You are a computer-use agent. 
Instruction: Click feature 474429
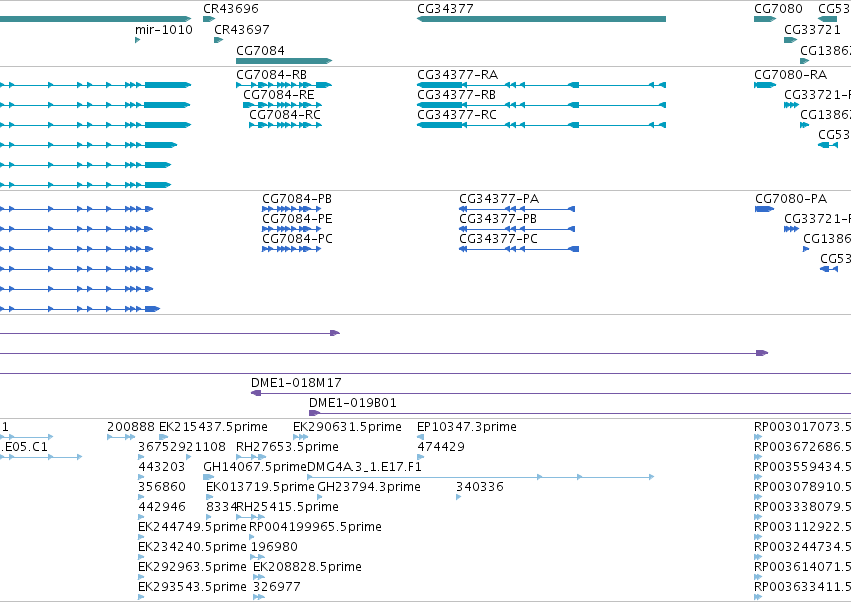coord(441,447)
